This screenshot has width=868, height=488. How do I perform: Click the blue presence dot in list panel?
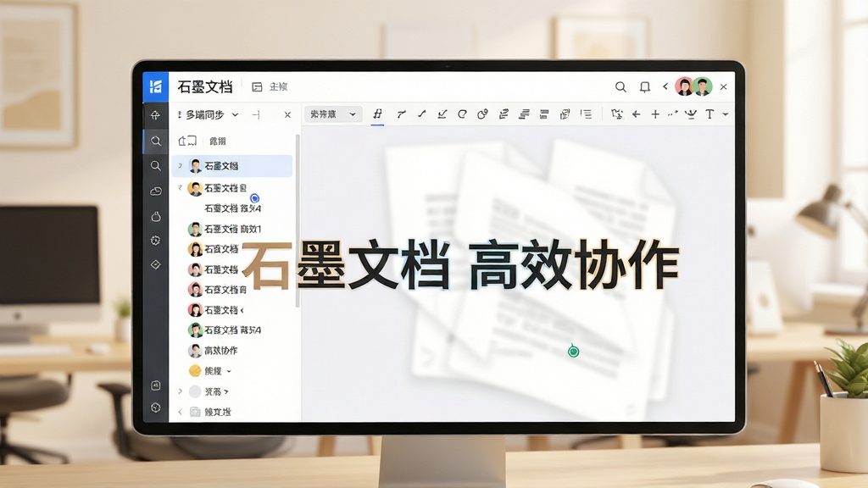(254, 198)
